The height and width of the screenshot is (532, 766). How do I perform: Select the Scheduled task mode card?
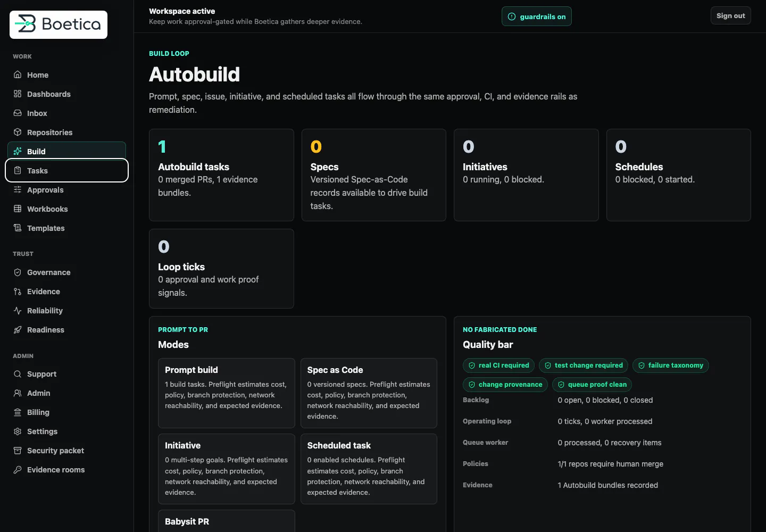[369, 469]
